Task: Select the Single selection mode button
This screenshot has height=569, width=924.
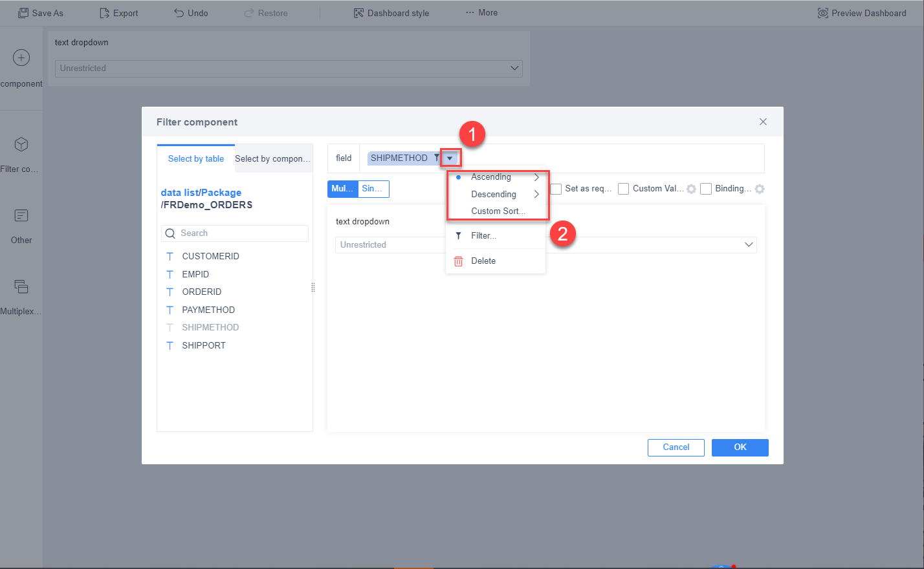Action: click(373, 189)
